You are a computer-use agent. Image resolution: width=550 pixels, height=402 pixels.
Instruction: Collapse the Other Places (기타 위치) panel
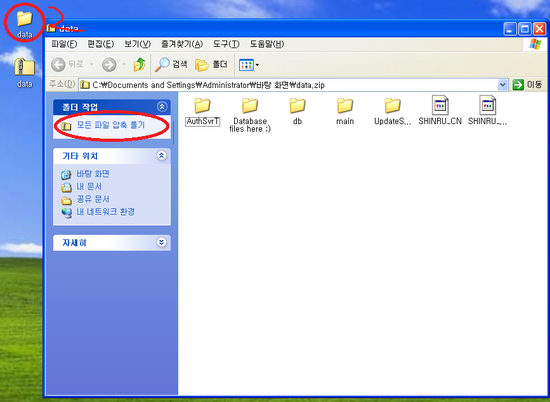click(161, 155)
